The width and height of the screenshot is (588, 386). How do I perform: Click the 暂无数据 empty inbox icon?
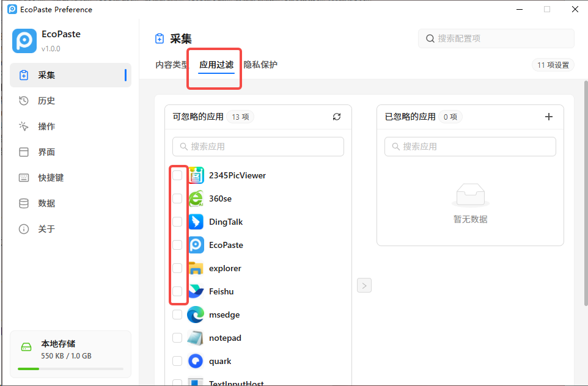pos(471,195)
